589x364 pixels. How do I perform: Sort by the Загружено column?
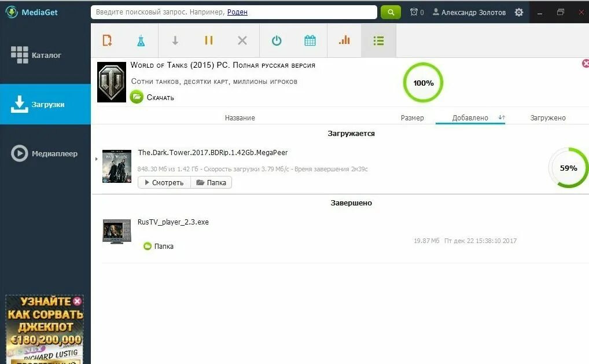tap(548, 118)
